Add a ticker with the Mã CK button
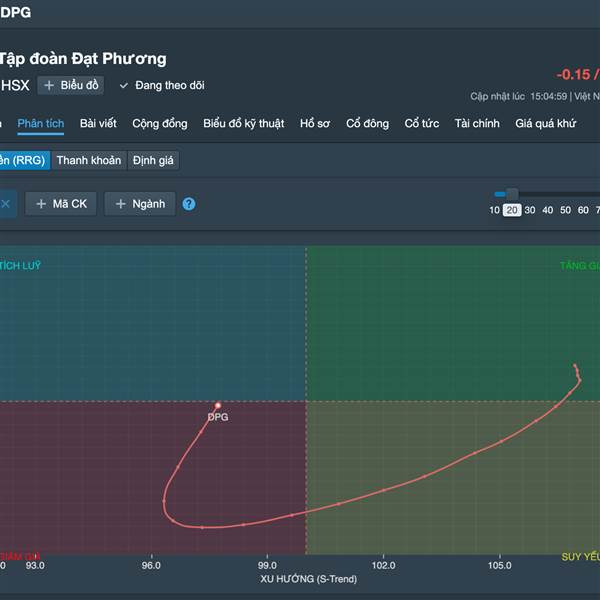This screenshot has height=600, width=600. click(61, 204)
